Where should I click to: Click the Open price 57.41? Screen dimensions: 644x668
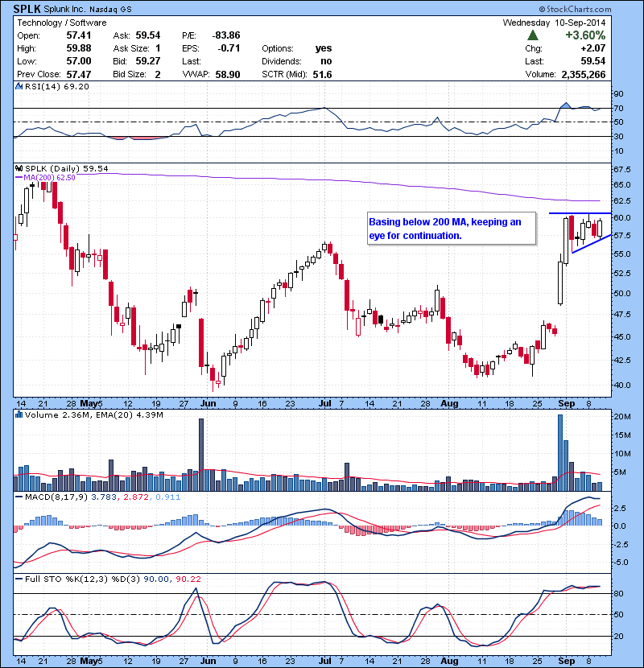click(79, 35)
